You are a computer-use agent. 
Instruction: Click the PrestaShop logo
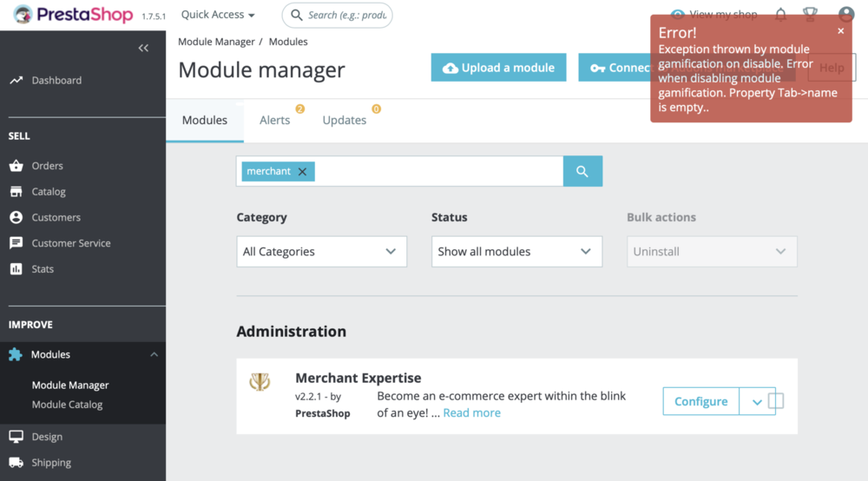73,15
